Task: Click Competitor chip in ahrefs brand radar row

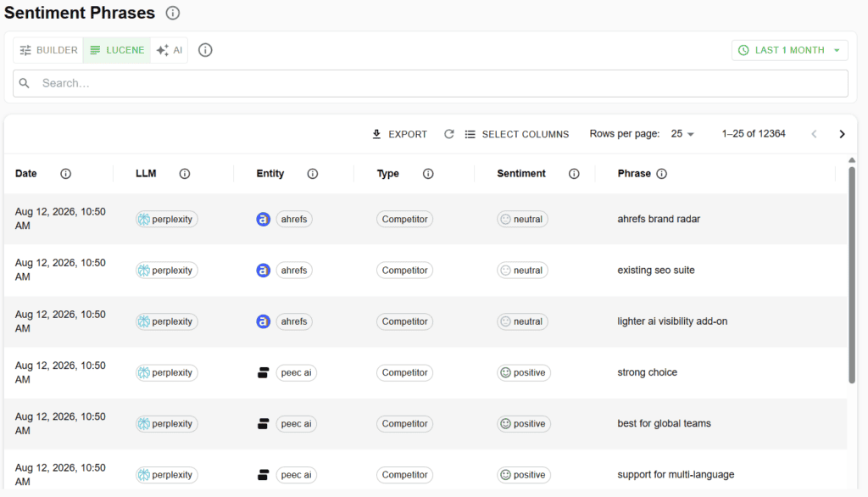Action: coord(404,220)
